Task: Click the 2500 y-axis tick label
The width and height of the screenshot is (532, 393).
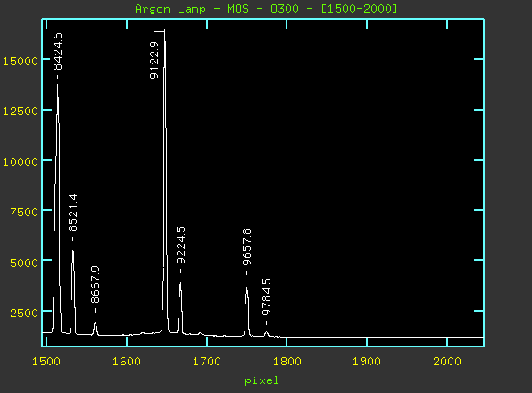Action: click(x=24, y=313)
